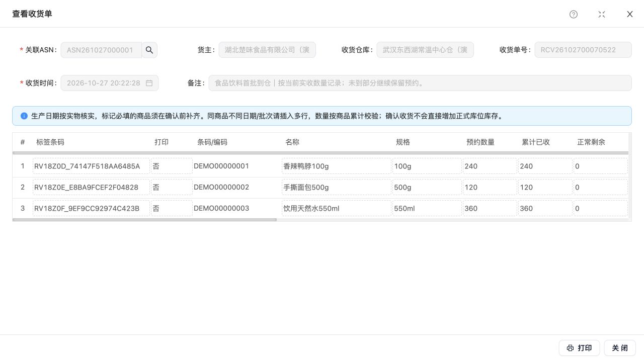
Task: Click the 收货单号 field
Action: [x=583, y=50]
